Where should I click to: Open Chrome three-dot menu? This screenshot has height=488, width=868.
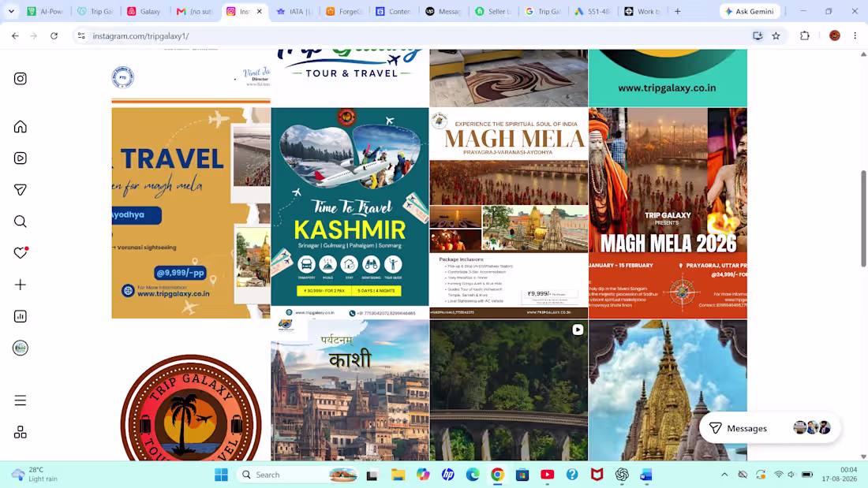(855, 36)
